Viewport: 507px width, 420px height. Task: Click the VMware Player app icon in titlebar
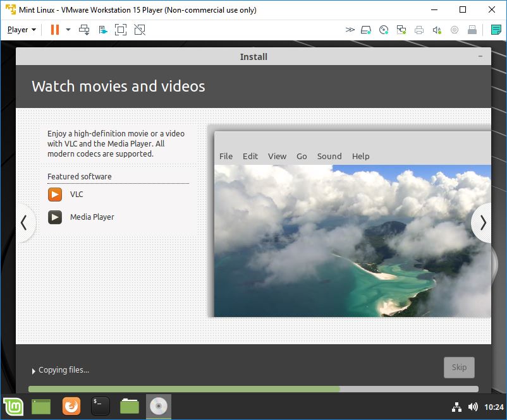click(x=11, y=9)
